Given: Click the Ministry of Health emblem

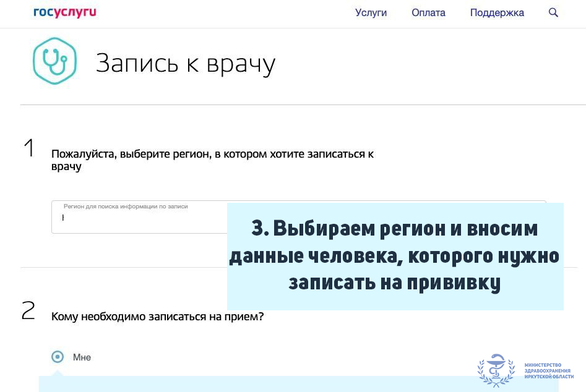Looking at the screenshot, I should (x=496, y=369).
